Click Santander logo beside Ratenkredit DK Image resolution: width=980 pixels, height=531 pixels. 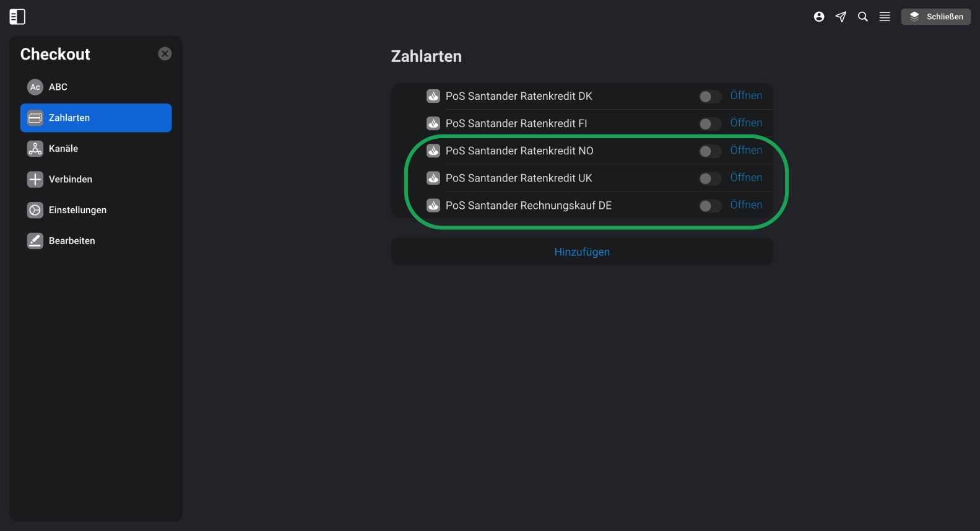pyautogui.click(x=433, y=96)
